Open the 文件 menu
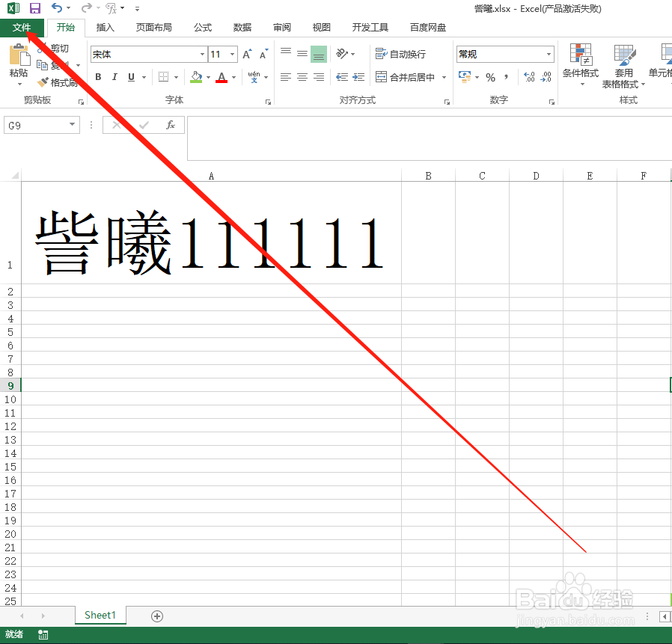 (x=21, y=27)
